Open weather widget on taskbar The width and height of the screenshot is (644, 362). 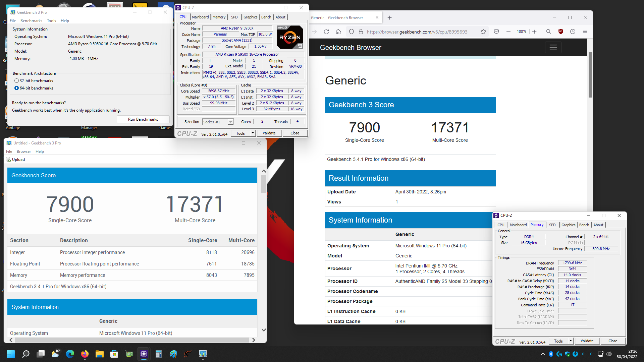pyautogui.click(x=56, y=354)
